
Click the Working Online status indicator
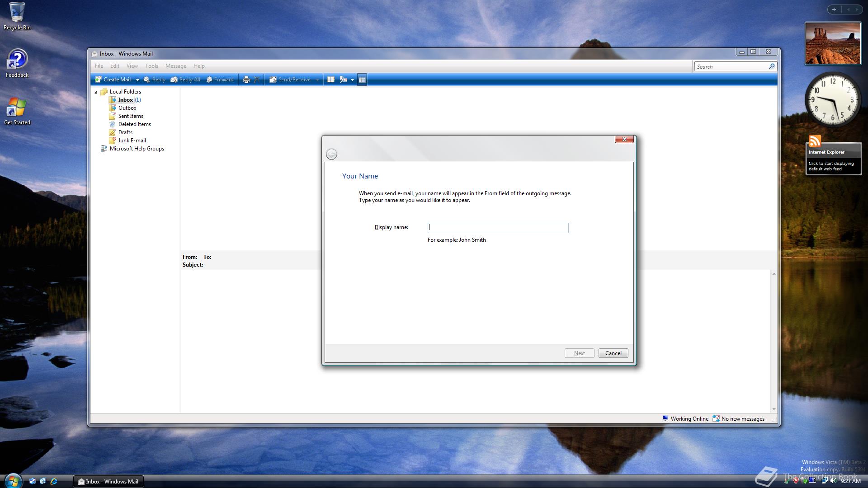click(x=685, y=419)
